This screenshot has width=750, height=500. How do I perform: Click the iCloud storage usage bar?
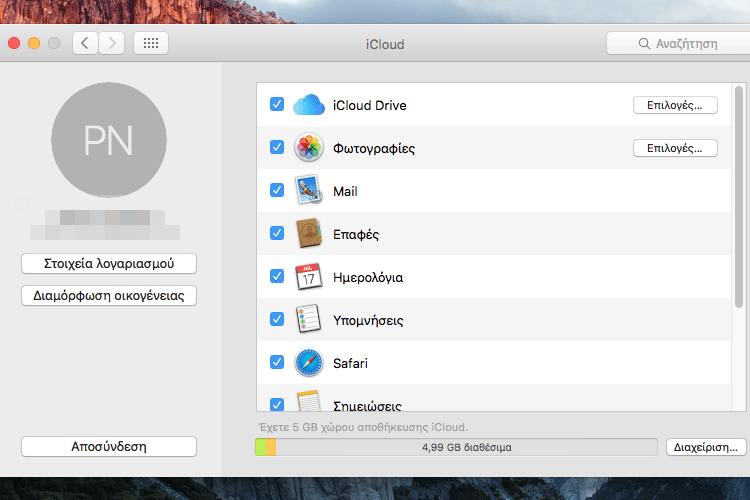(456, 447)
